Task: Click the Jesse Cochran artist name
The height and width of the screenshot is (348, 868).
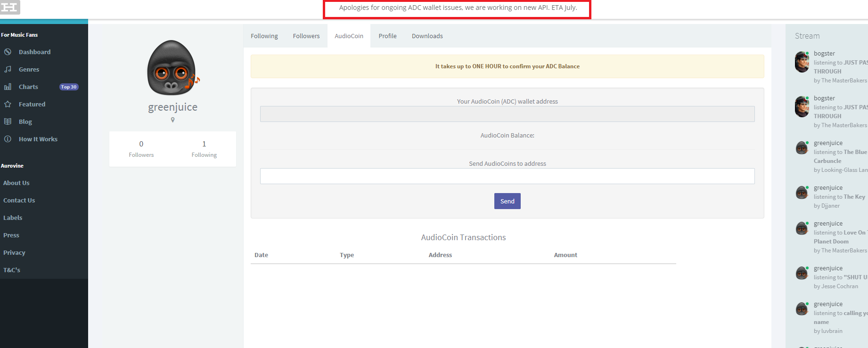Action: (x=840, y=286)
